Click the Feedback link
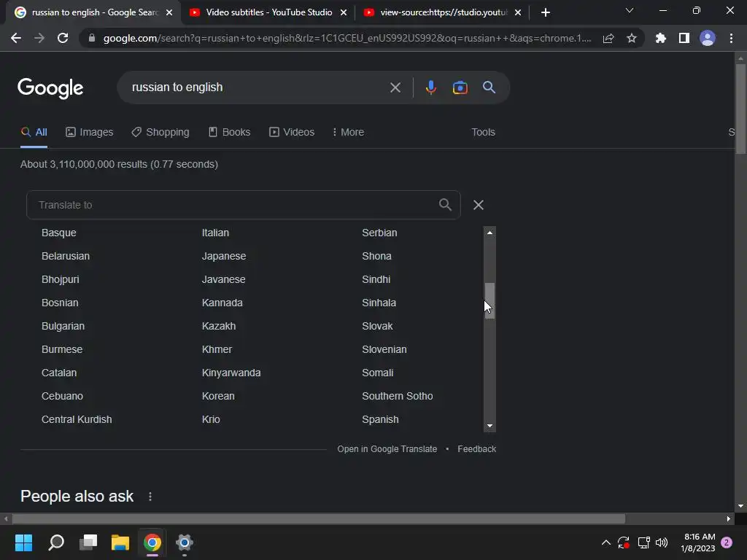The height and width of the screenshot is (560, 747). click(477, 449)
